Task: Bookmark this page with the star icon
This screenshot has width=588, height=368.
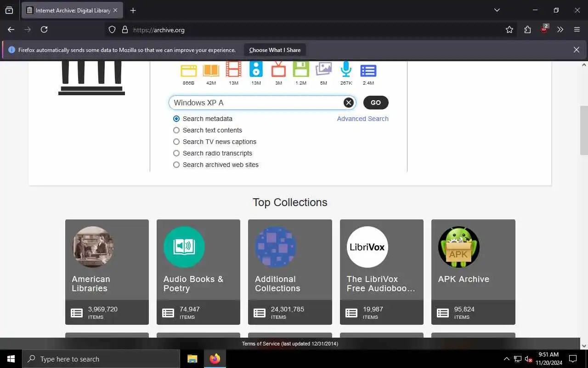Action: (509, 29)
